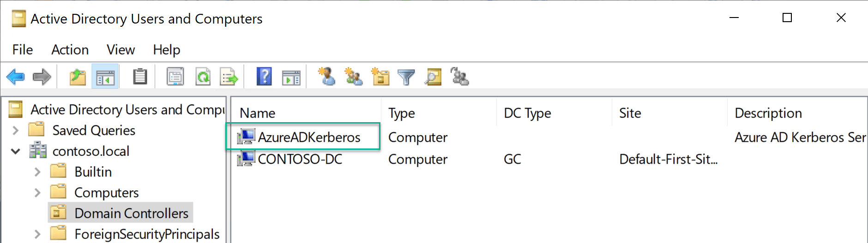The image size is (868, 243).
Task: Open the View menu
Action: pos(121,49)
